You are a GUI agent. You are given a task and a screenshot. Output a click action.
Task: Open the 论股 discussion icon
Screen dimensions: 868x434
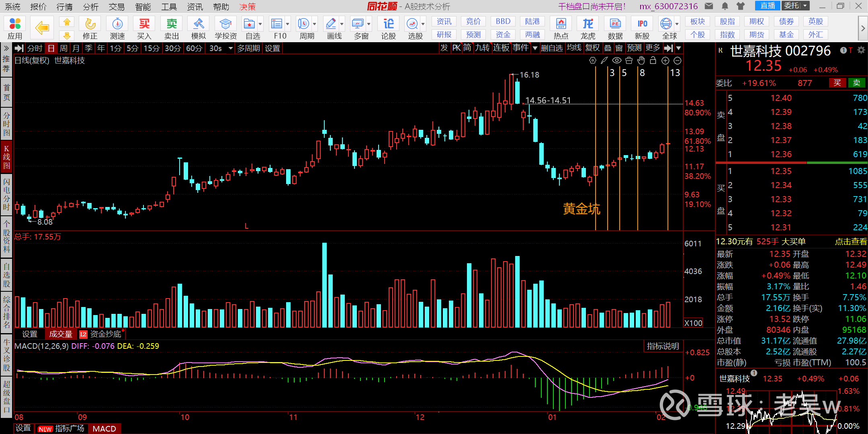click(389, 28)
